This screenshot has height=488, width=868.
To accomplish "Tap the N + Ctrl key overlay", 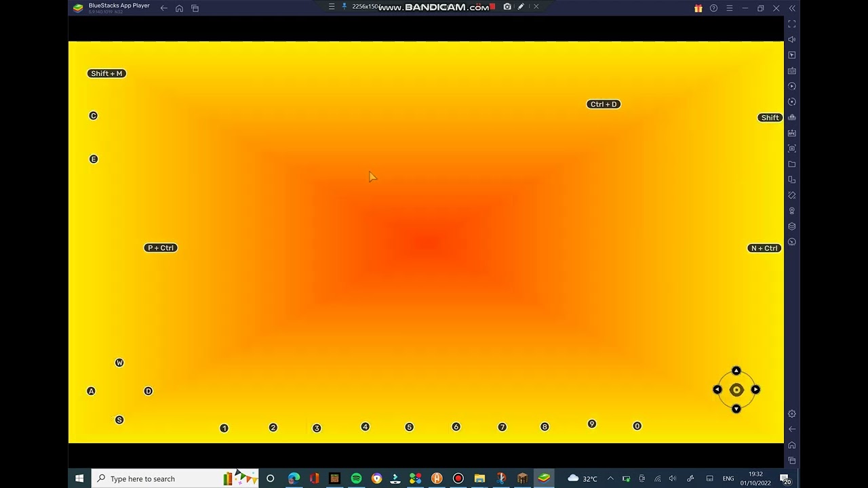I will point(764,248).
